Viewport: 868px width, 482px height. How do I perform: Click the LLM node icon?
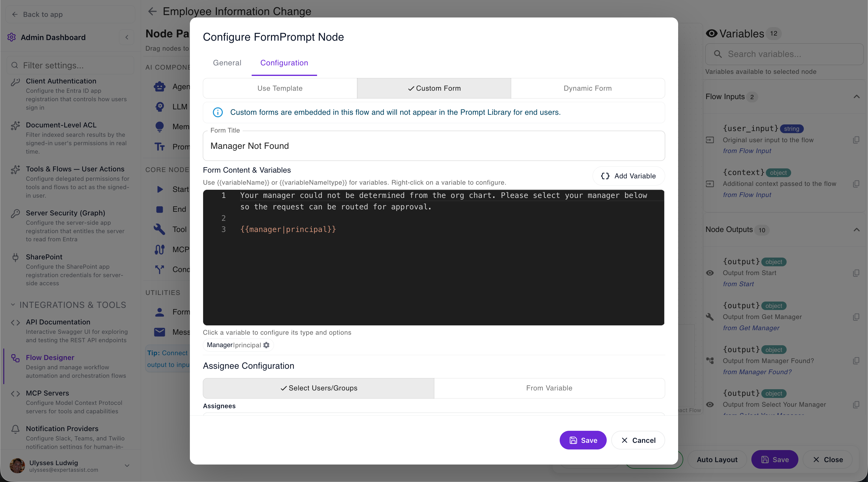[x=160, y=107]
